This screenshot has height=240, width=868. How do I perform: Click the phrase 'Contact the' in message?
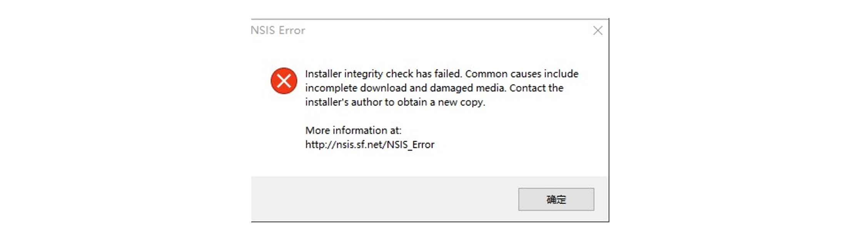pyautogui.click(x=536, y=88)
